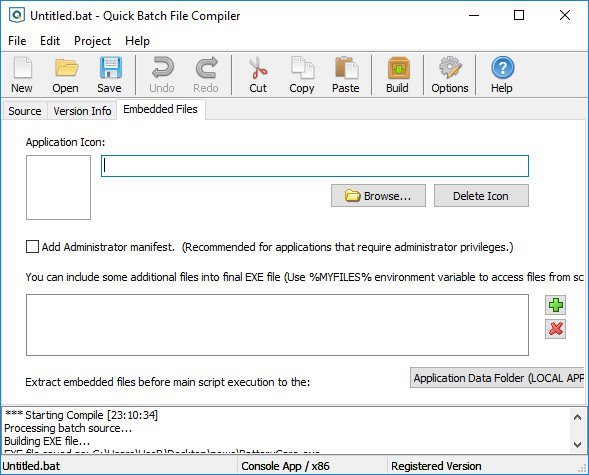The image size is (589, 475).
Task: Click 'Console App / x86' status entry
Action: pos(285,466)
